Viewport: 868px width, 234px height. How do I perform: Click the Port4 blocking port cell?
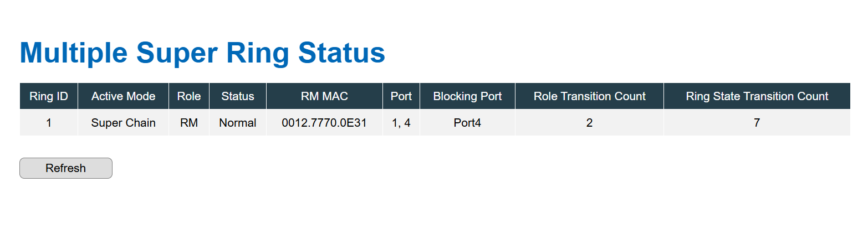pos(467,123)
